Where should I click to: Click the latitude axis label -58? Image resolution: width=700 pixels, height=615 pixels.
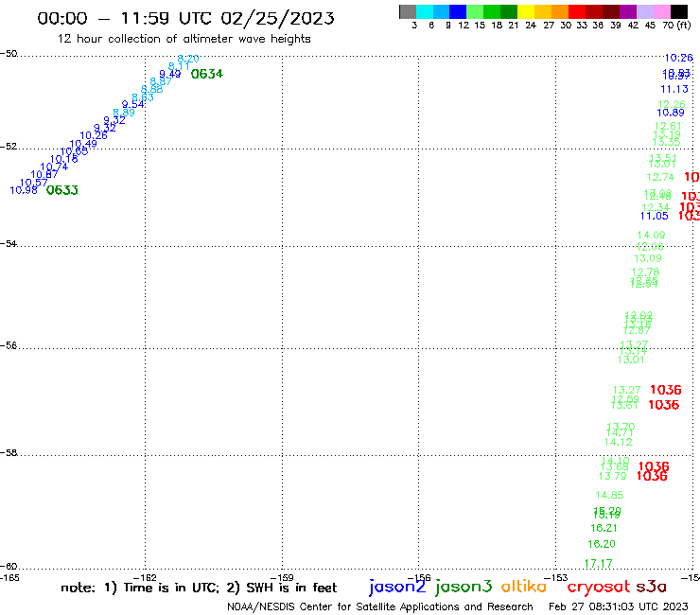pos(9,453)
